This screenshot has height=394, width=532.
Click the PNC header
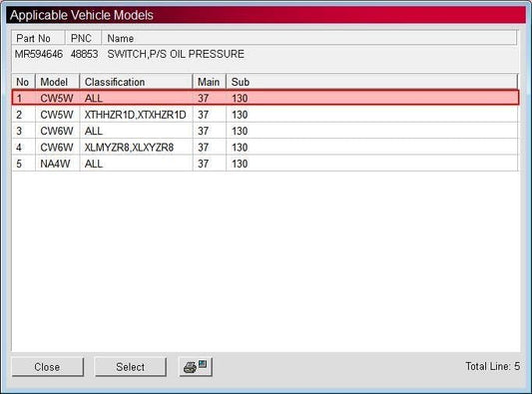coord(83,38)
